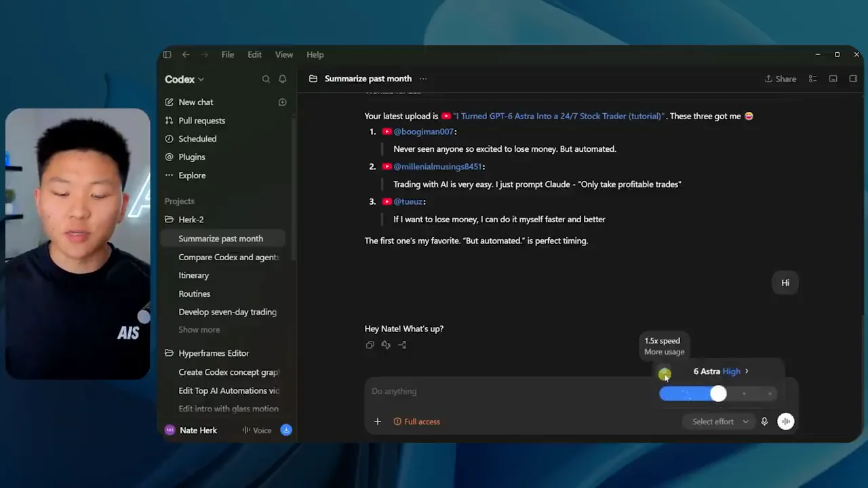
Task: Open the Select effort dropdown
Action: [720, 422]
